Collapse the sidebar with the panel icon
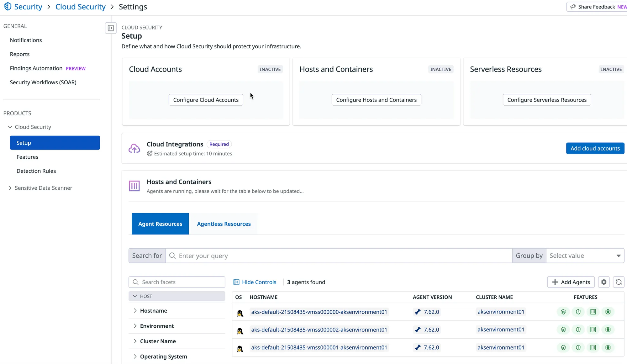The height and width of the screenshot is (364, 627). (x=111, y=28)
